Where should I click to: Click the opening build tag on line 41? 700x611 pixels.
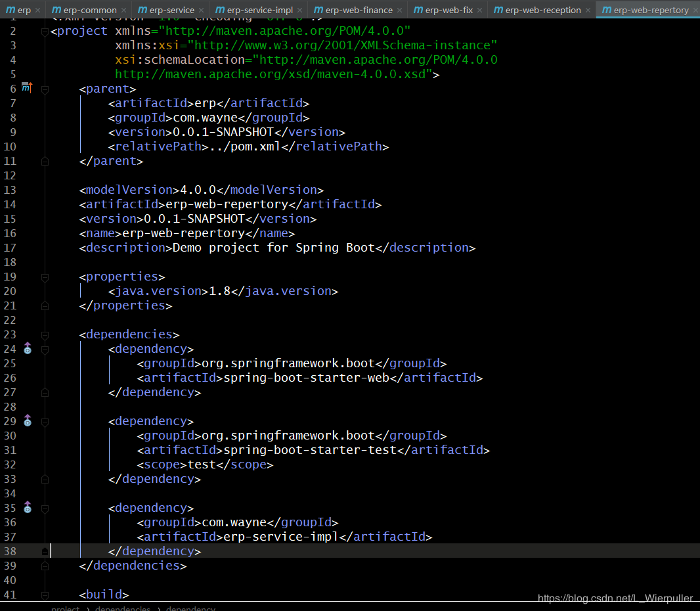104,595
